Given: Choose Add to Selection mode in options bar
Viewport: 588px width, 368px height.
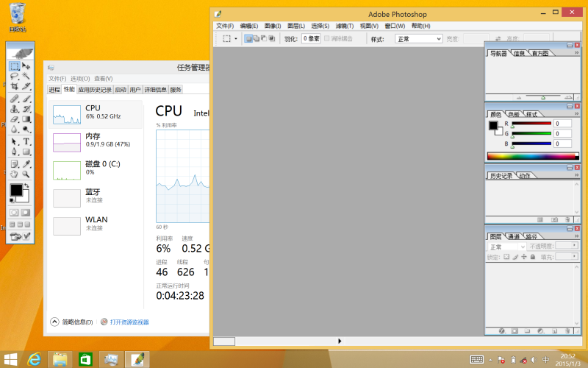Looking at the screenshot, I should tap(256, 38).
